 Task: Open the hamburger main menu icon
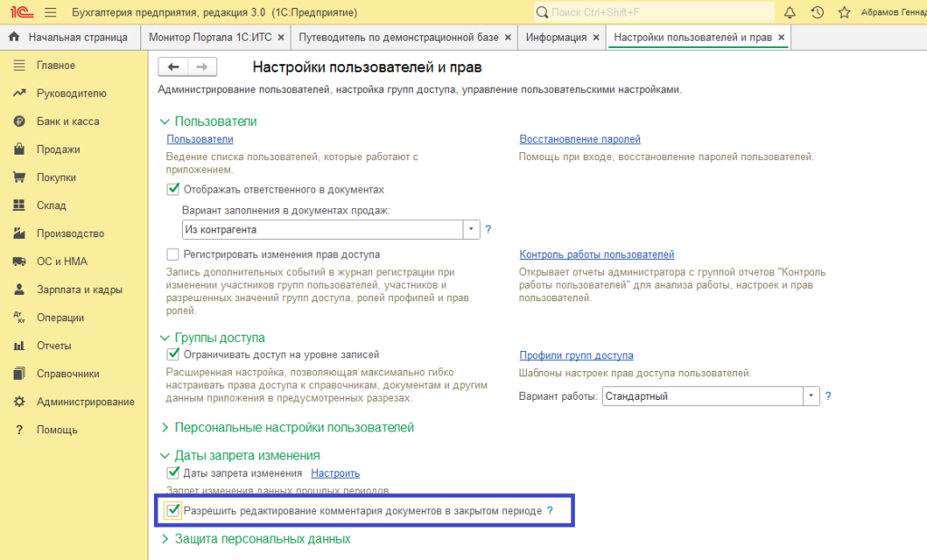click(x=51, y=13)
